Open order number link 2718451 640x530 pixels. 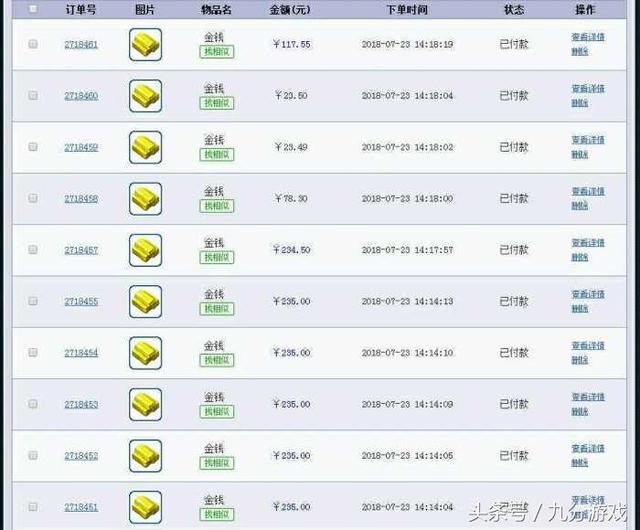tap(81, 508)
